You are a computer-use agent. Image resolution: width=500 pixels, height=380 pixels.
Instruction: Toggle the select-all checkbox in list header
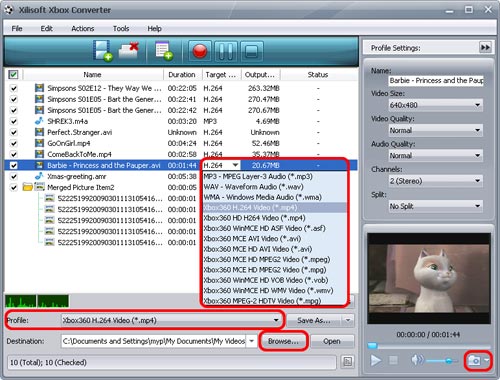coord(13,75)
